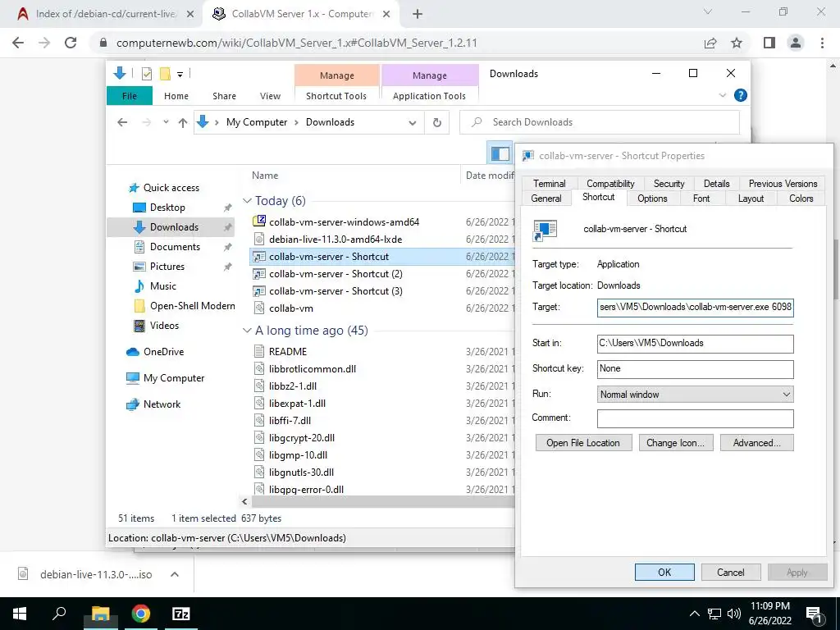Collapse the A long time ago group
Screen dimensions: 840x630
247,331
